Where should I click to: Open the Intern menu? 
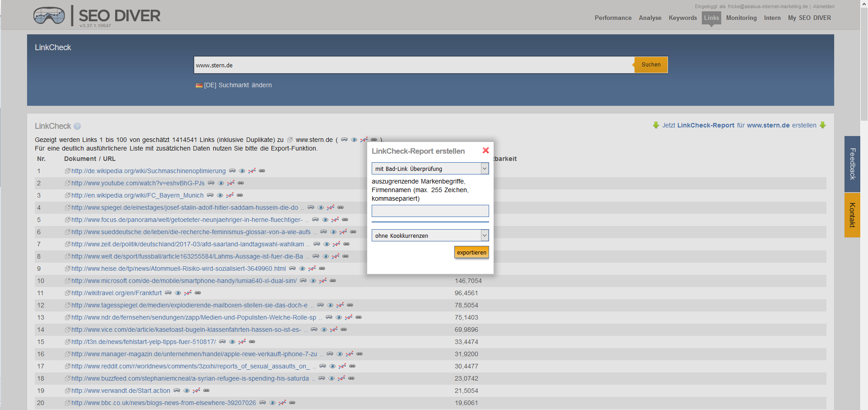click(772, 18)
